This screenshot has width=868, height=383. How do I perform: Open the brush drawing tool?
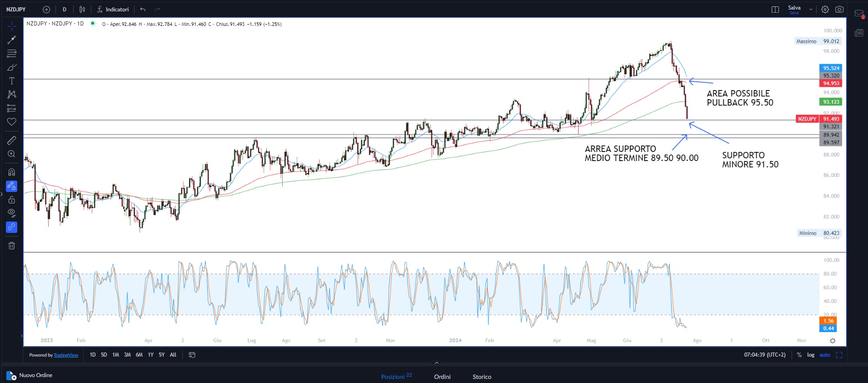(12, 67)
